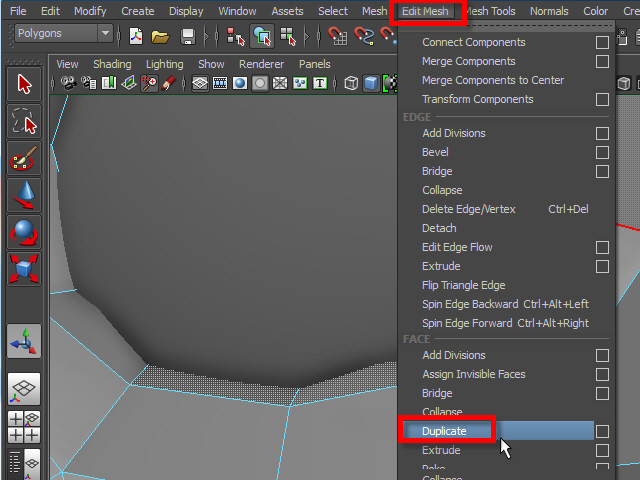Activate select by object type mode
This screenshot has width=640, height=480.
tap(262, 37)
